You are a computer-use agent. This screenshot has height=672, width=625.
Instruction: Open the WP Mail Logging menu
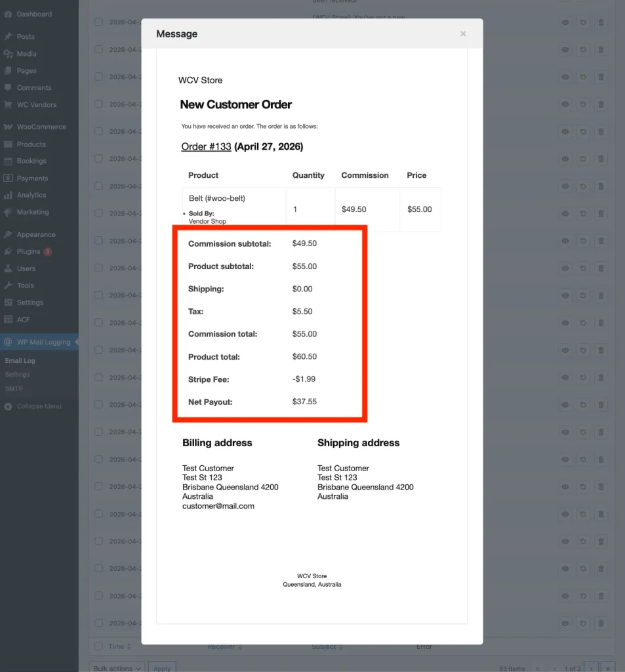click(x=39, y=342)
